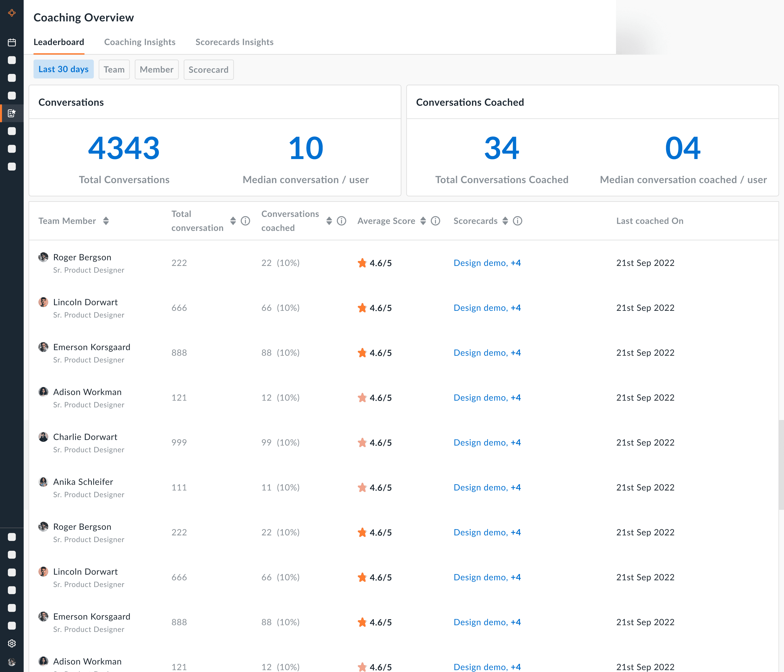Click the orange app logo icon
The width and height of the screenshot is (784, 672).
pos(12,13)
